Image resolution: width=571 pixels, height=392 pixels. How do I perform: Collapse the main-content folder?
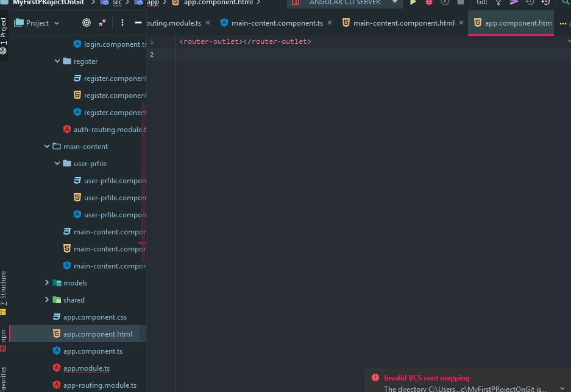point(48,147)
